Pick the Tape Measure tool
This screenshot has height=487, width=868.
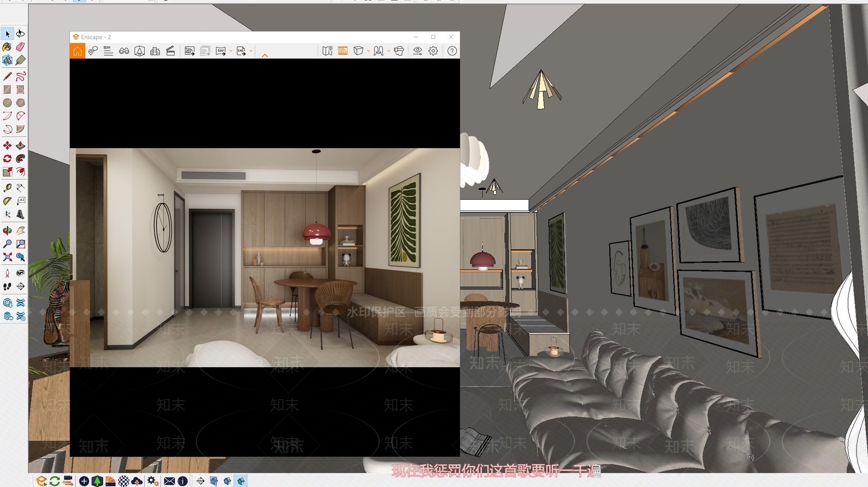point(7,188)
